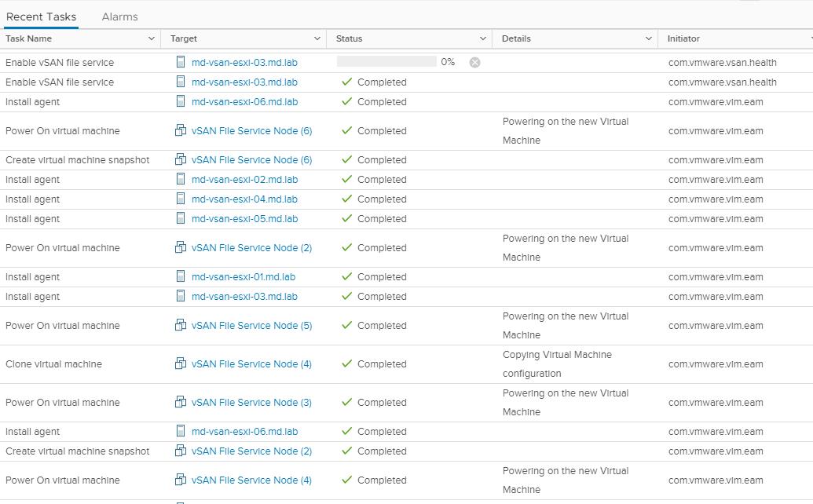Click green checkmark in Clone virtual machine row
The width and height of the screenshot is (813, 504).
(347, 363)
